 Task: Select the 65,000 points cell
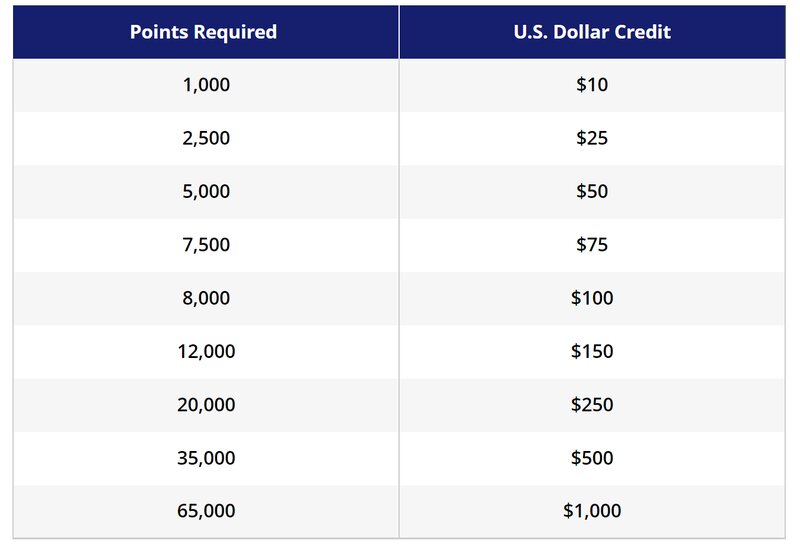(x=206, y=511)
